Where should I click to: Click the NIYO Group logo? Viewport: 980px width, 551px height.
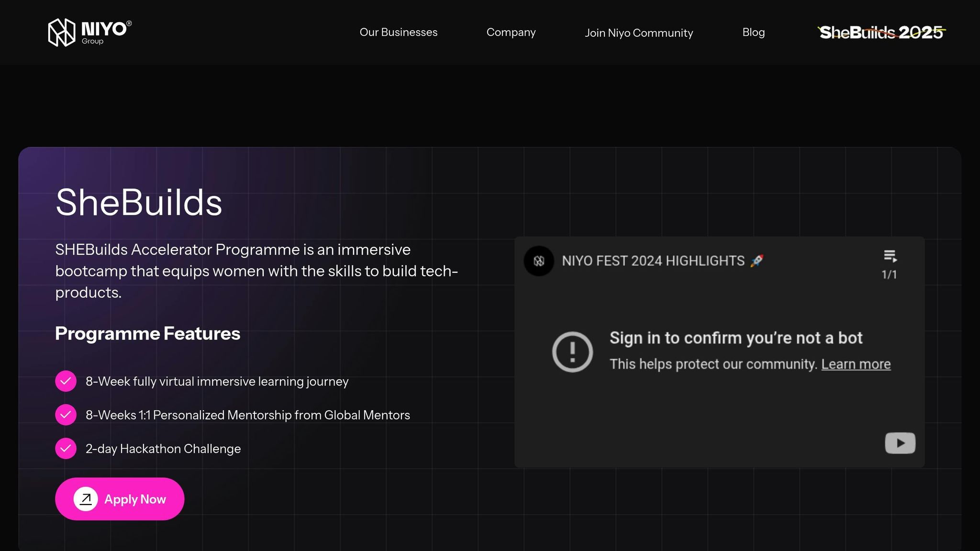[x=90, y=33]
